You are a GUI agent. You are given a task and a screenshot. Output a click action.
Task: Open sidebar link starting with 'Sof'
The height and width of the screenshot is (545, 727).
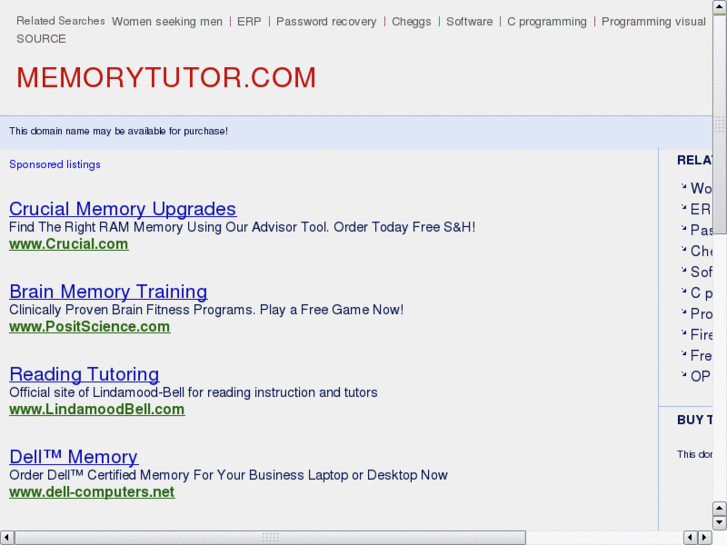(701, 271)
